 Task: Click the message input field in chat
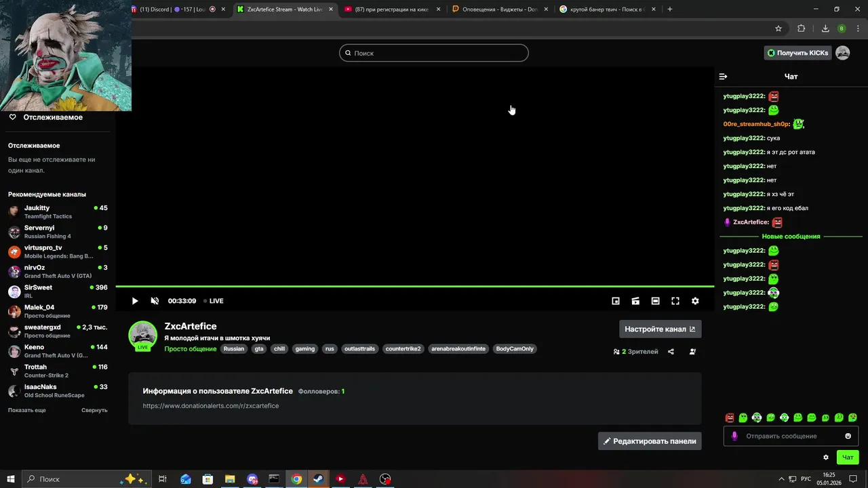[791, 436]
